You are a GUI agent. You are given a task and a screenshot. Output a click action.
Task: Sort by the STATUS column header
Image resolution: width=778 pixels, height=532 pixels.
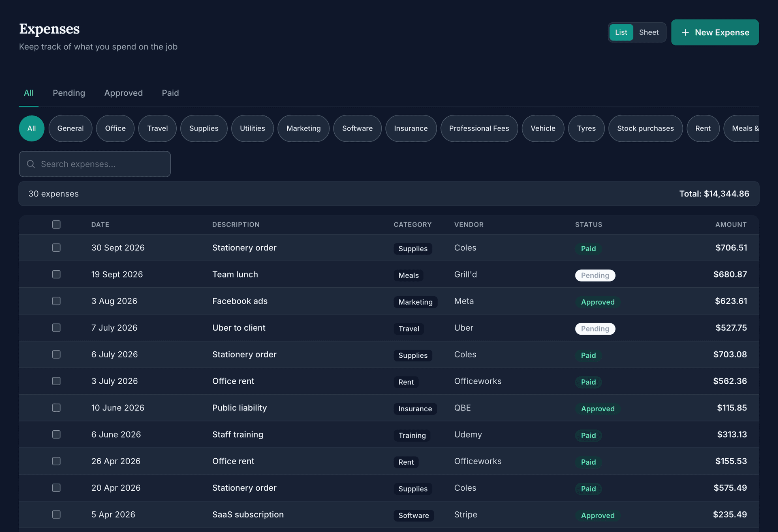[588, 224]
